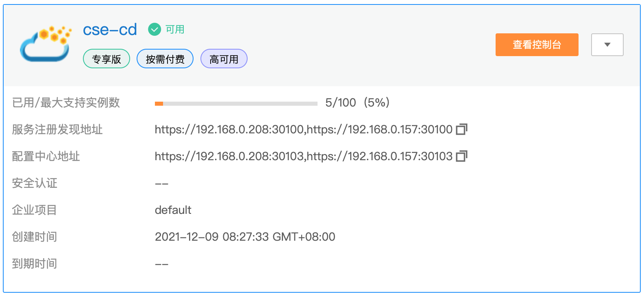Click the 查看控制台 button
The width and height of the screenshot is (644, 296).
click(537, 45)
